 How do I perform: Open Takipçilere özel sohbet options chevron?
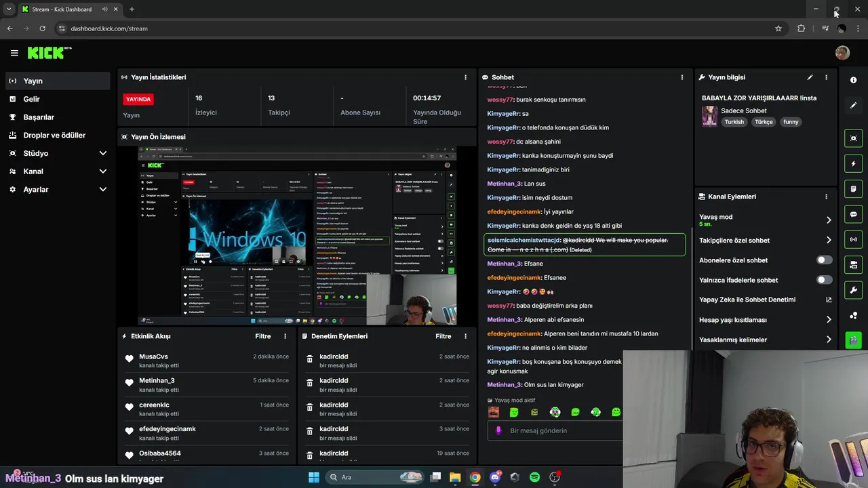(829, 240)
